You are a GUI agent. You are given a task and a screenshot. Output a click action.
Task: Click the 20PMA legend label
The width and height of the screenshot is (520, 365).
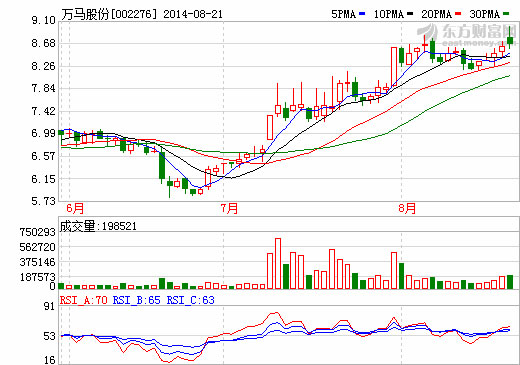click(436, 14)
